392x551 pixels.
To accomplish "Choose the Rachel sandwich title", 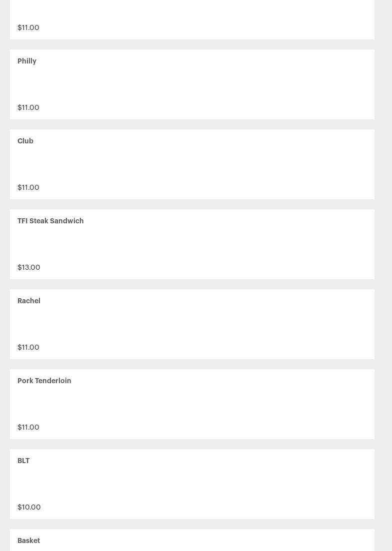I will coord(29,301).
